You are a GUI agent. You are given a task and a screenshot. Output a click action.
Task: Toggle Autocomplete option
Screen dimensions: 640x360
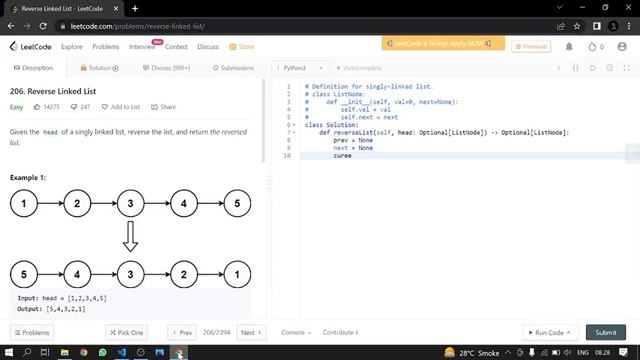click(x=359, y=68)
